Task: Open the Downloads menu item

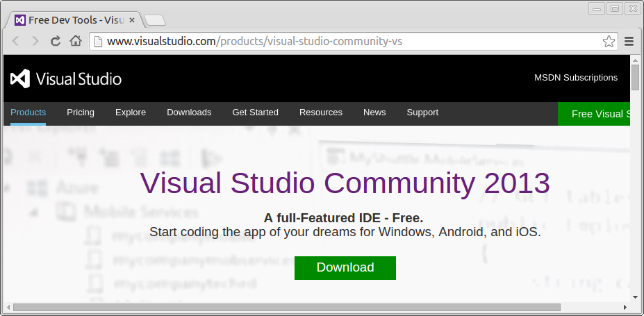Action: coord(189,113)
